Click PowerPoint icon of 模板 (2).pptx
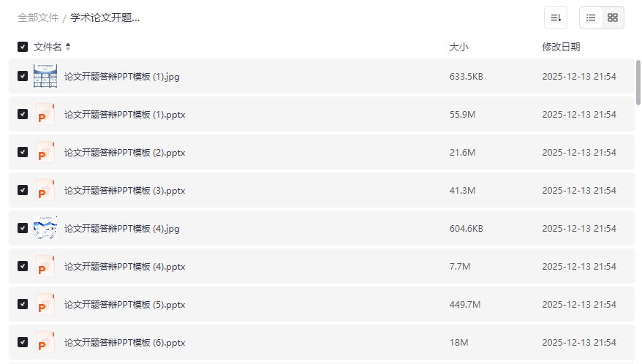 click(45, 152)
